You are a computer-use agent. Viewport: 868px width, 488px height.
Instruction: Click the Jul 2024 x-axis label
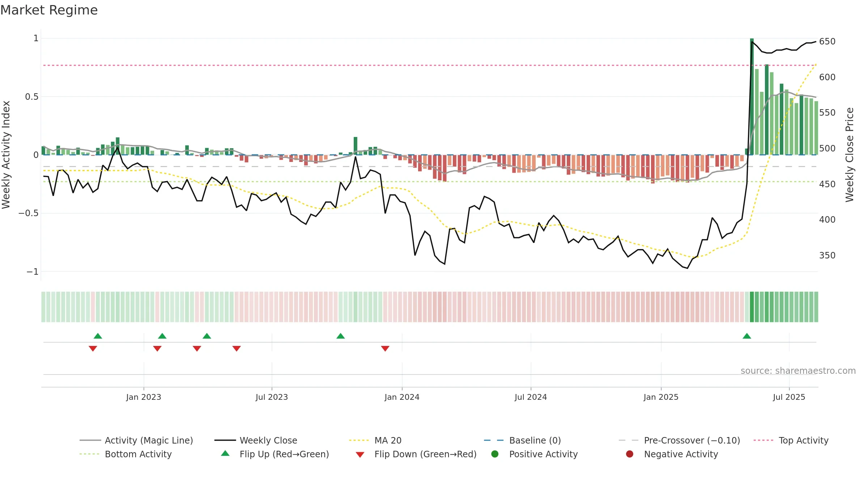pos(531,397)
